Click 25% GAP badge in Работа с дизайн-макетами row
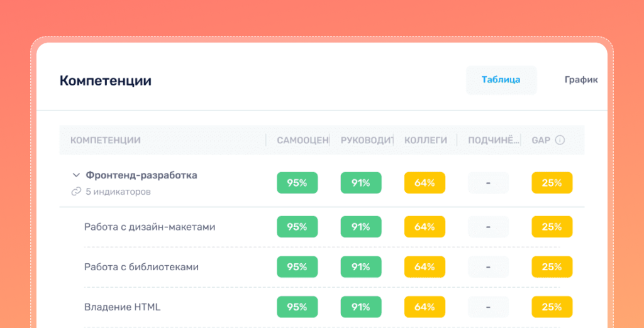 click(552, 227)
